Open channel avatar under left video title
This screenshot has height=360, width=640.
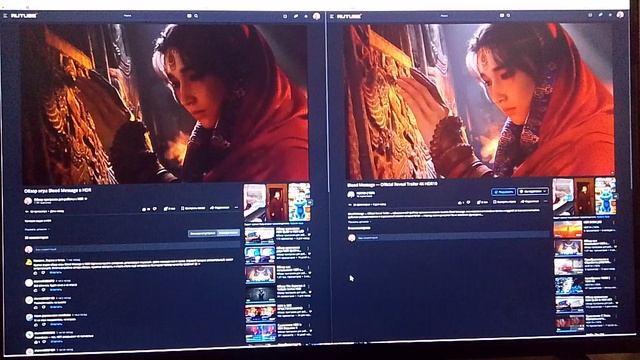(x=28, y=201)
